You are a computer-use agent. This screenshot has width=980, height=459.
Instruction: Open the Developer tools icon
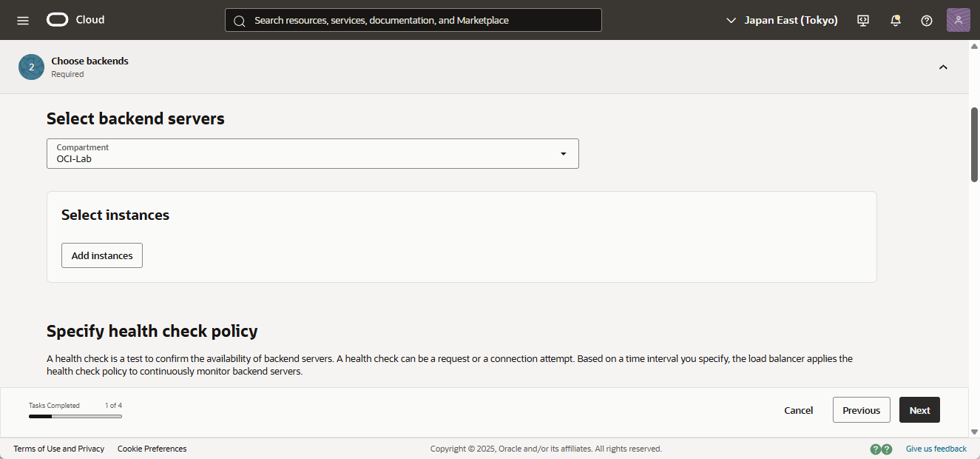(x=863, y=21)
